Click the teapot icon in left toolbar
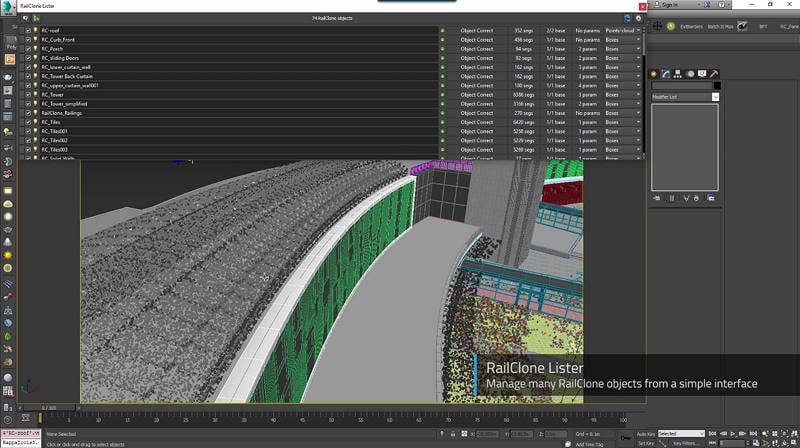Screen dimensions: 800x448 coord(8,77)
